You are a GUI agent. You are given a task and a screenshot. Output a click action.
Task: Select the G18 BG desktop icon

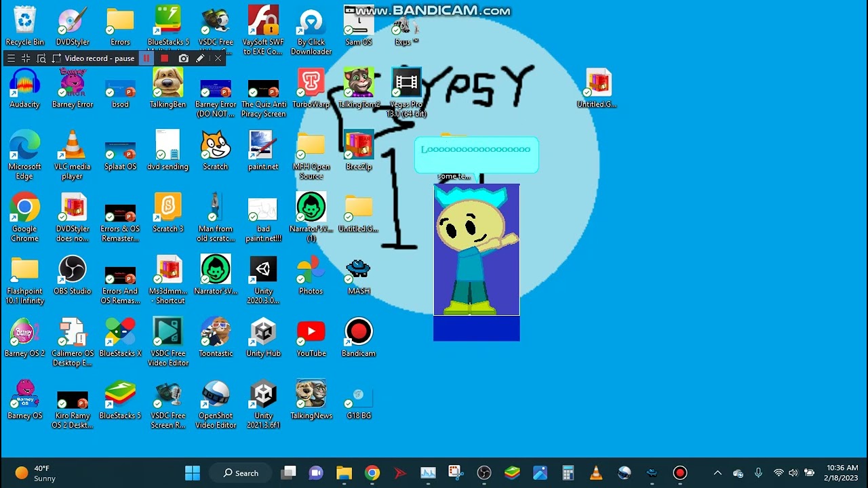pyautogui.click(x=359, y=400)
